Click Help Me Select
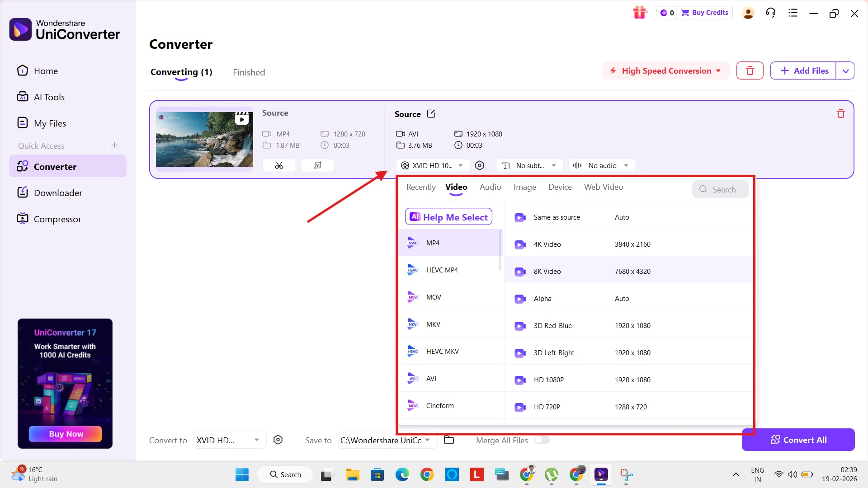 448,217
